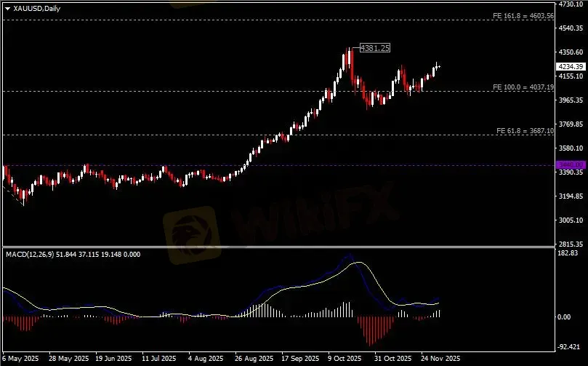The image size is (588, 366).
Task: Click the 4540.35 price scale value
Action: click(571, 28)
